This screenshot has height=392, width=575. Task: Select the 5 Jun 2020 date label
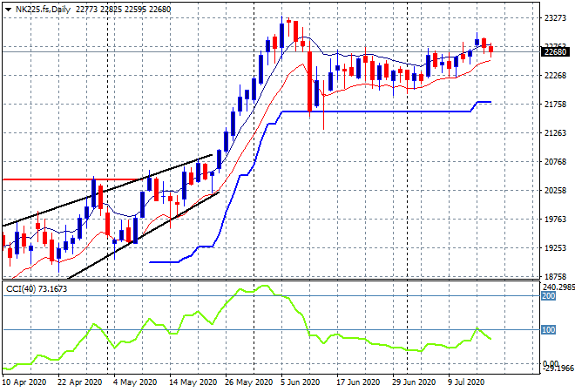click(300, 382)
